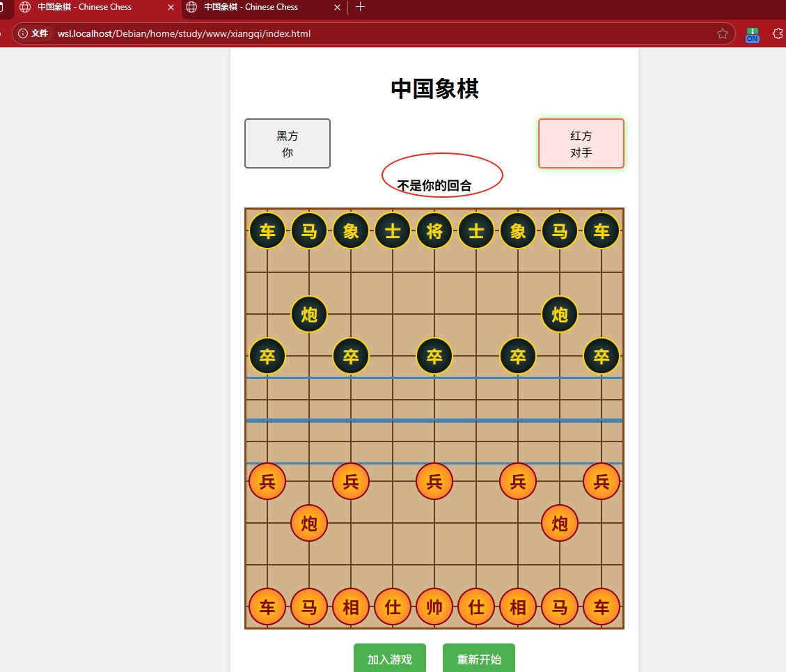Click the green ON extension icon
The height and width of the screenshot is (672, 786).
tap(752, 34)
